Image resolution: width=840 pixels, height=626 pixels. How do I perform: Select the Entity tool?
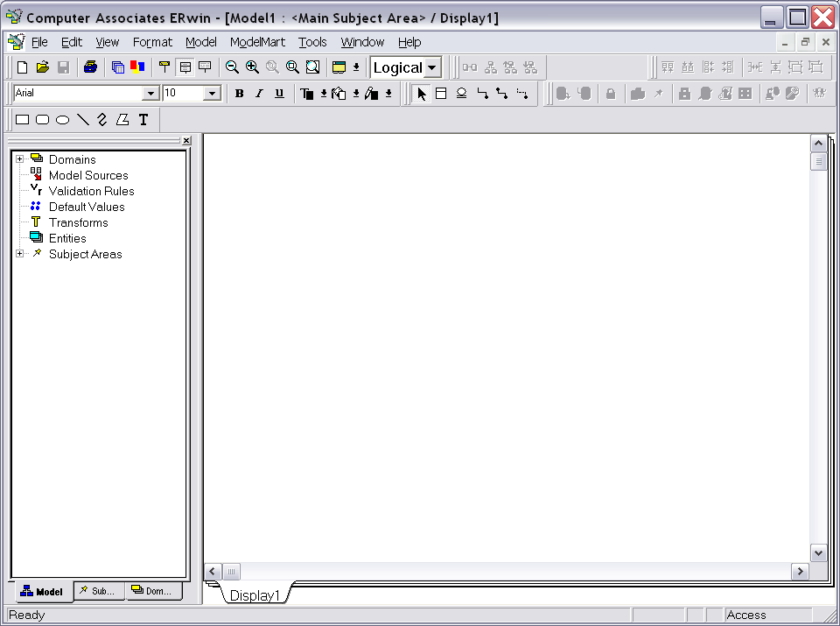pyautogui.click(x=441, y=94)
